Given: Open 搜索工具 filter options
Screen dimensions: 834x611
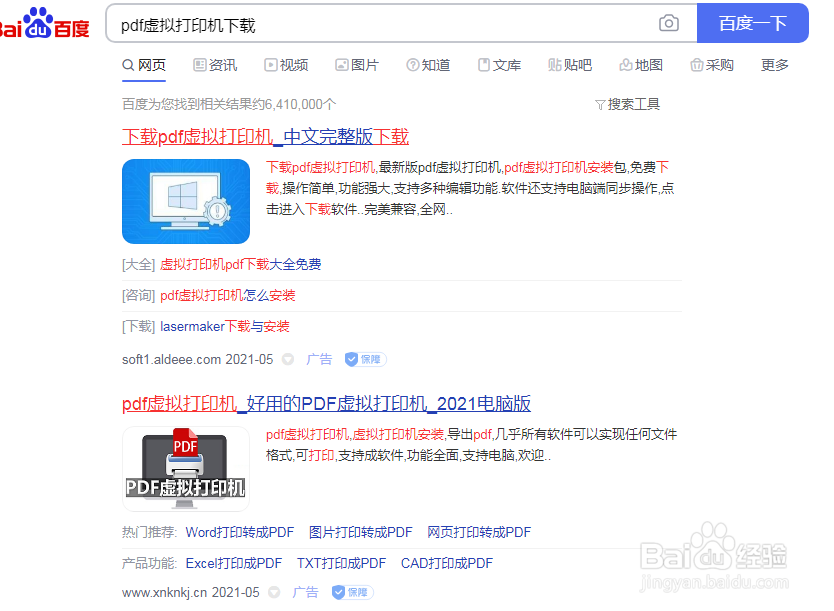Looking at the screenshot, I should 628,104.
